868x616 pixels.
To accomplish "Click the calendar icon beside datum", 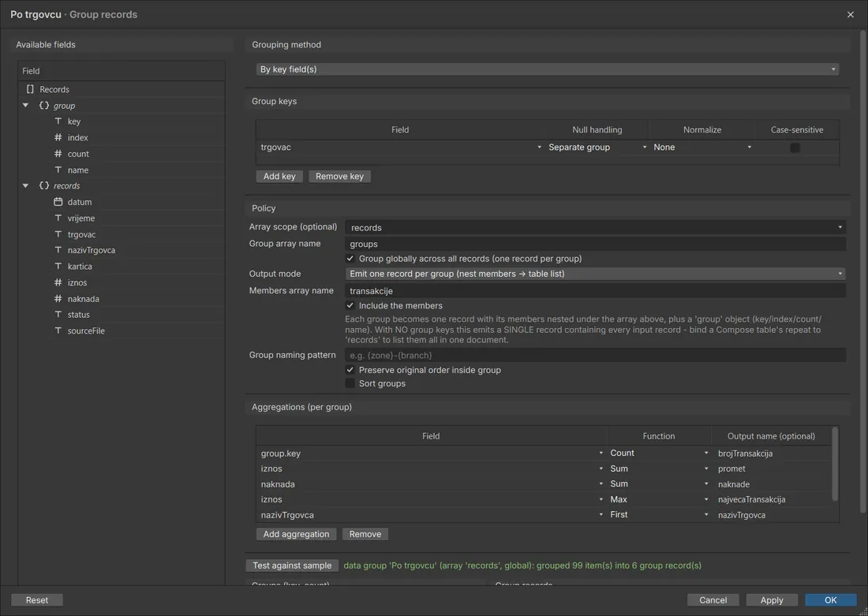I will (x=58, y=201).
